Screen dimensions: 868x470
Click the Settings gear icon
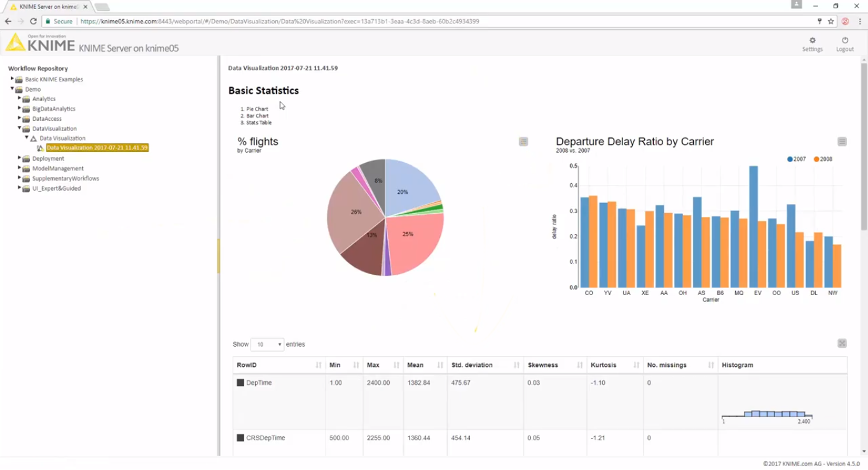812,40
